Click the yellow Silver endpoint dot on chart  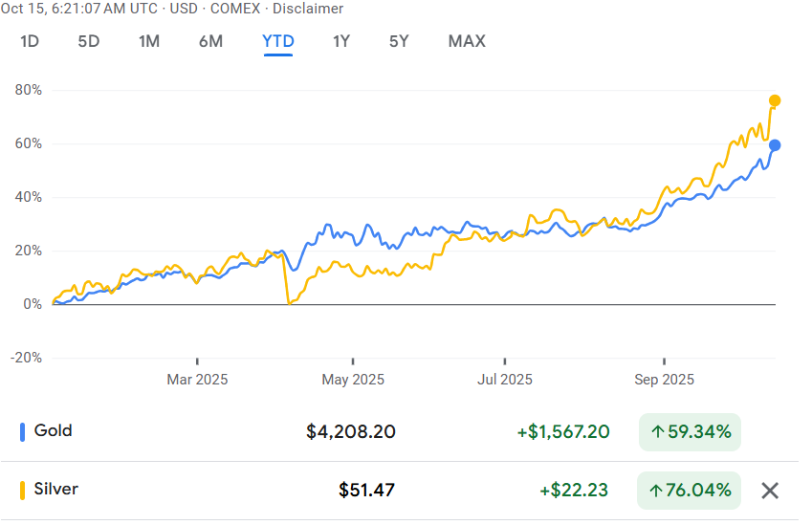tap(775, 100)
